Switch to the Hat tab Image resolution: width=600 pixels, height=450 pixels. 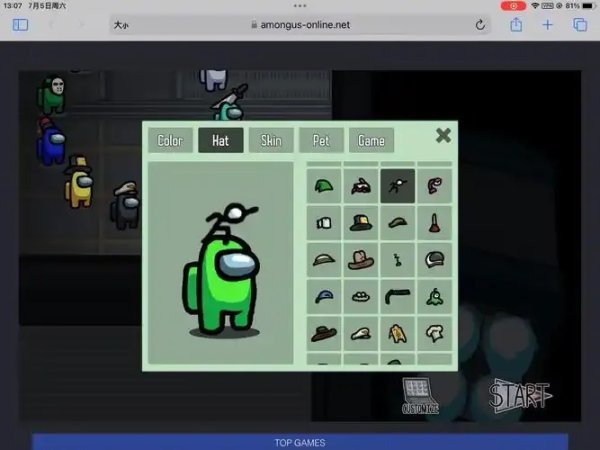click(221, 140)
